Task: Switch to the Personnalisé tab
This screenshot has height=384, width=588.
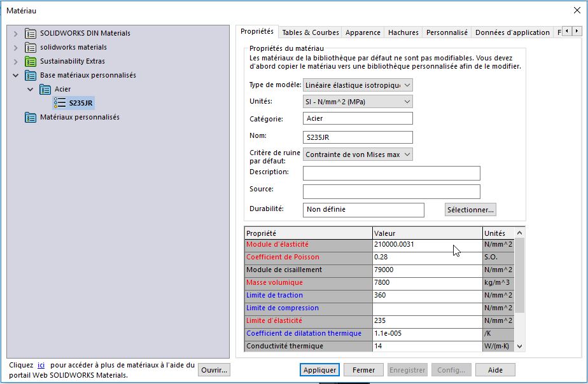Action: click(x=447, y=32)
